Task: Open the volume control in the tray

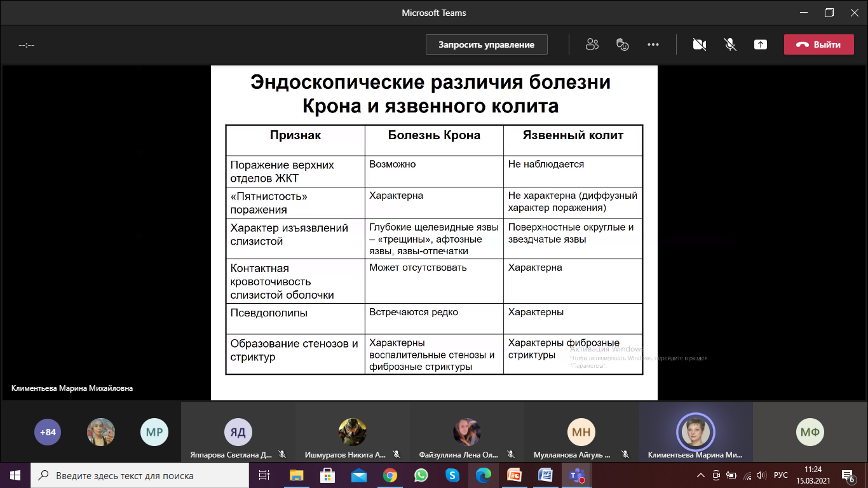Action: click(x=761, y=475)
